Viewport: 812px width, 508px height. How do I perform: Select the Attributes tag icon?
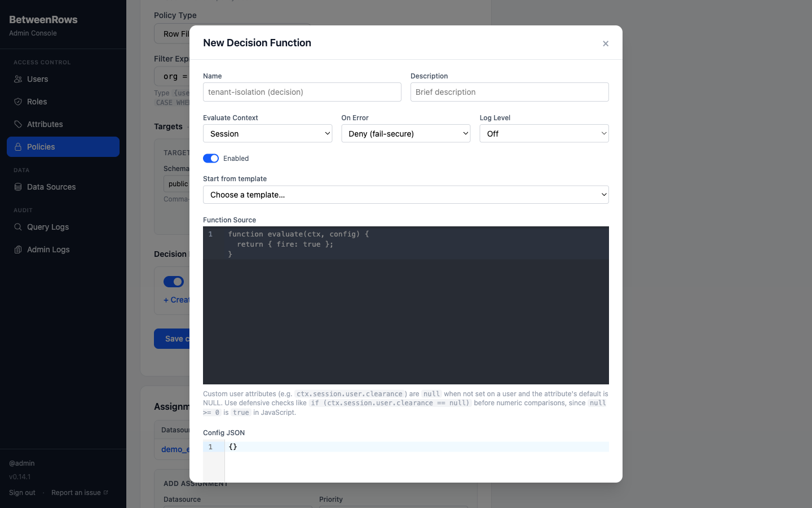[19, 124]
